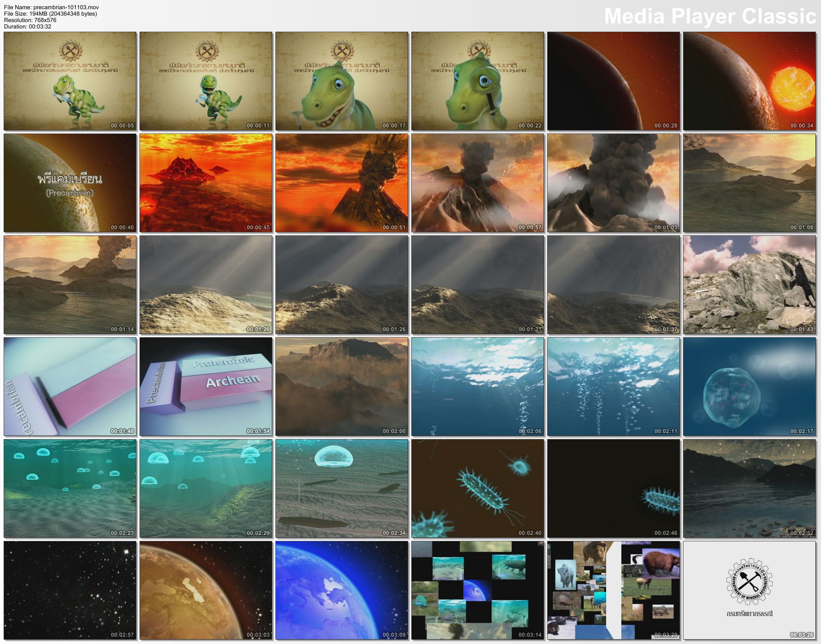
Task: Select the bacteria thumbnail at 00:02:40
Action: point(478,488)
